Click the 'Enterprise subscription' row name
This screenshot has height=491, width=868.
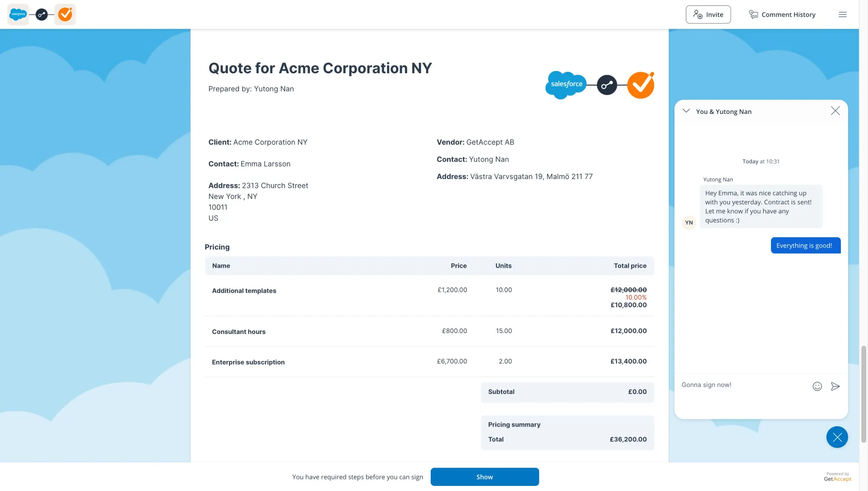pos(248,362)
